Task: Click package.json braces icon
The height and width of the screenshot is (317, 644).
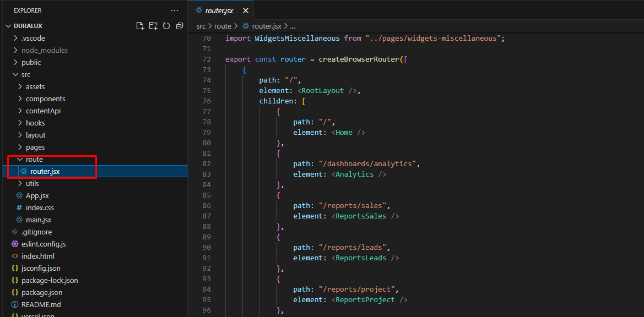Action: click(x=15, y=293)
